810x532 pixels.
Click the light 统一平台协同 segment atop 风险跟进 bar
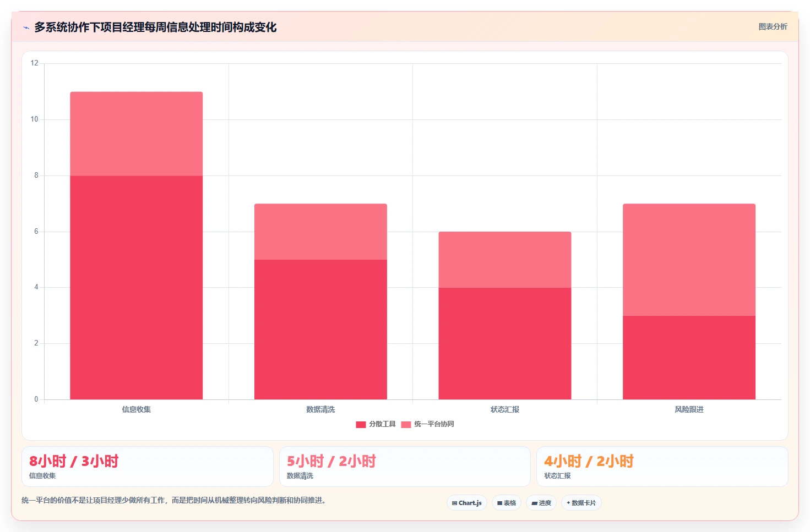(x=689, y=260)
